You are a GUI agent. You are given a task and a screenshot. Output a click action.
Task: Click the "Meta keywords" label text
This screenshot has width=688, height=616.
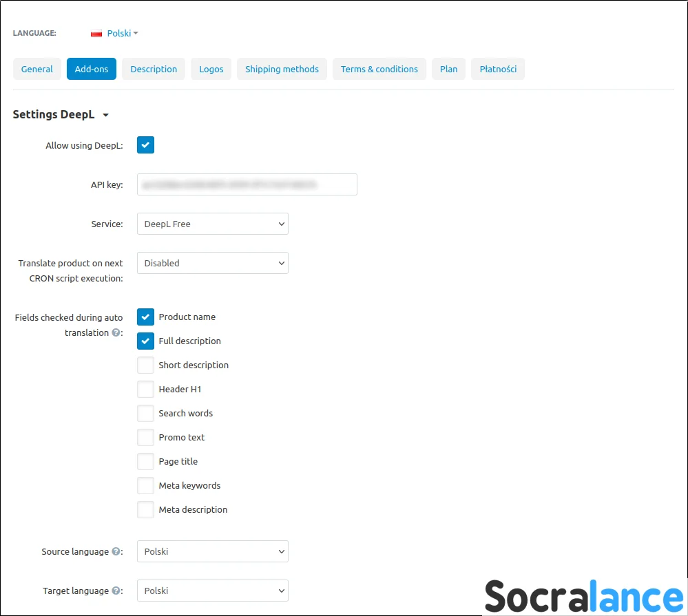pyautogui.click(x=189, y=486)
